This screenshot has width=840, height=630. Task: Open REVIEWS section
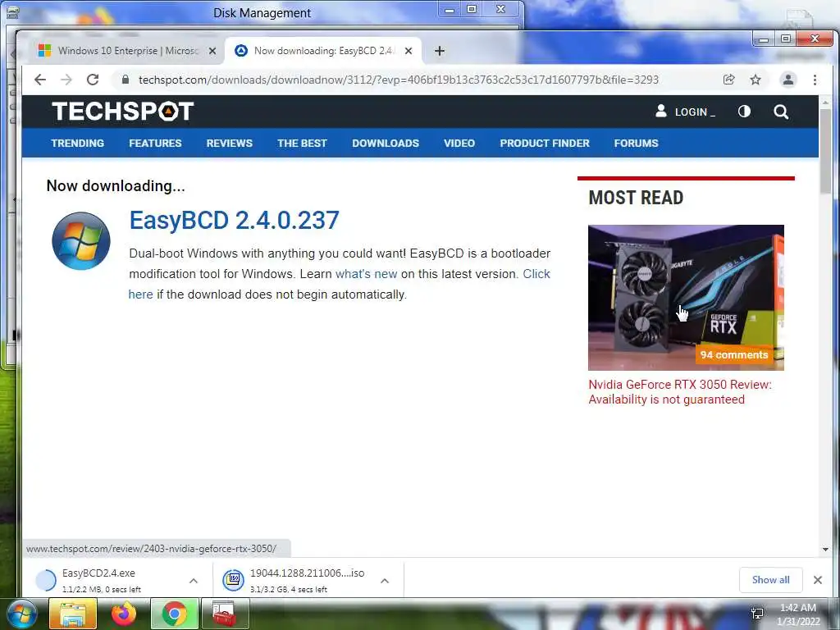[230, 143]
